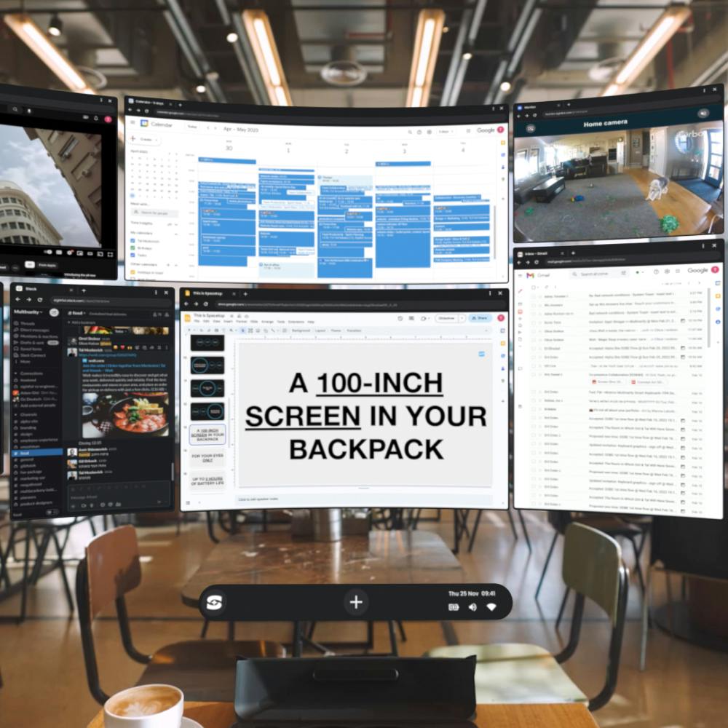Open the Background menu item in Slides toolbar

click(x=301, y=331)
